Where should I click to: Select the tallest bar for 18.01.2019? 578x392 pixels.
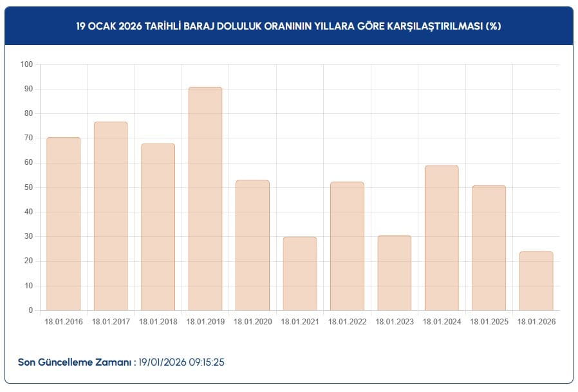205,199
